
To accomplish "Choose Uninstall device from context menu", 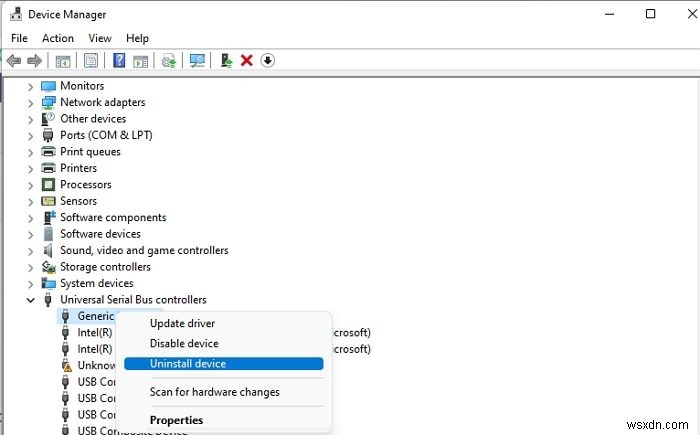I will pyautogui.click(x=223, y=364).
